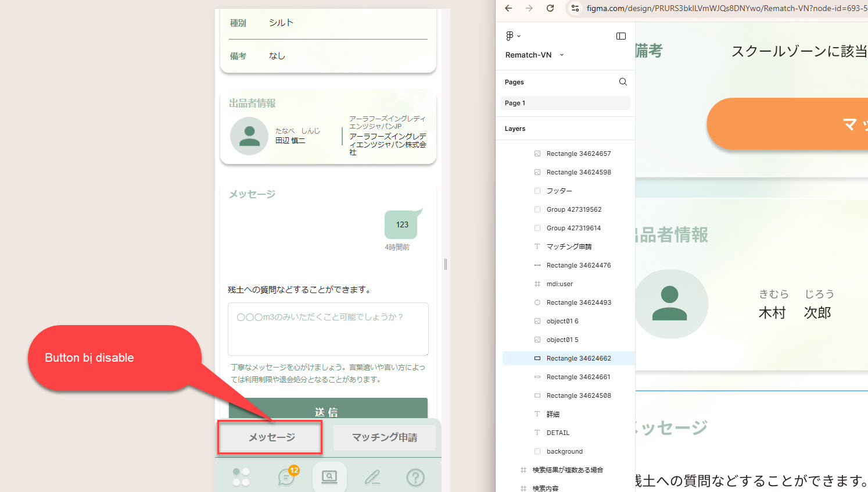Screen dimensions: 868x492
Task: Tap the pen edit nav icon
Action: tap(372, 477)
